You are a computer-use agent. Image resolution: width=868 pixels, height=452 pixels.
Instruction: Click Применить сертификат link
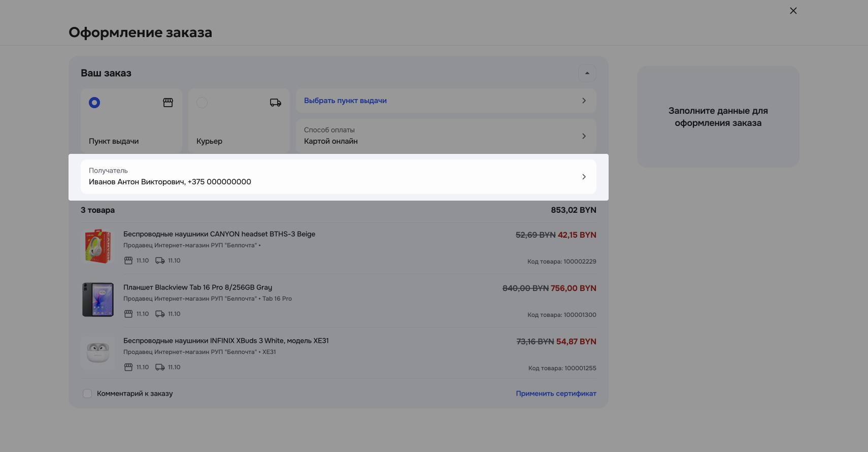tap(556, 394)
